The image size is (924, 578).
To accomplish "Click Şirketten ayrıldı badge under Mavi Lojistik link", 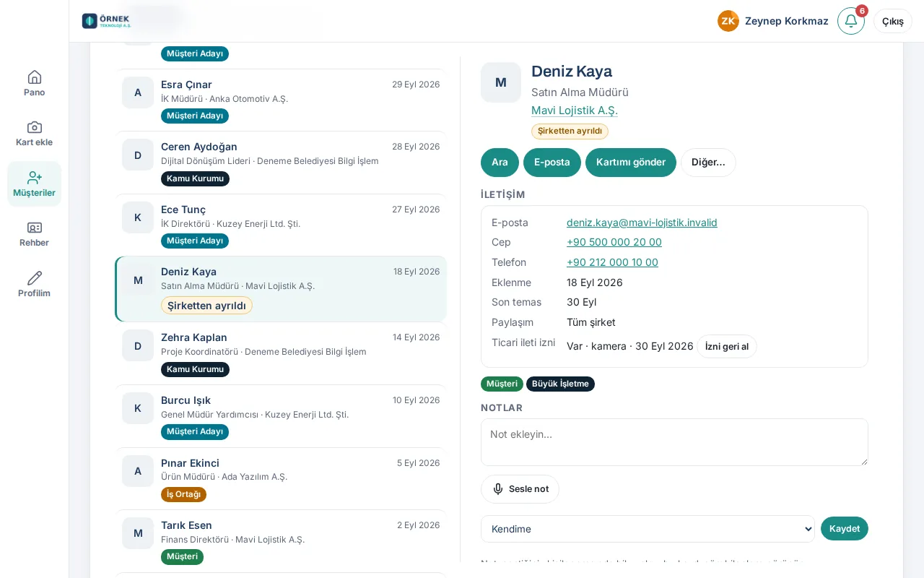I will pos(570,131).
